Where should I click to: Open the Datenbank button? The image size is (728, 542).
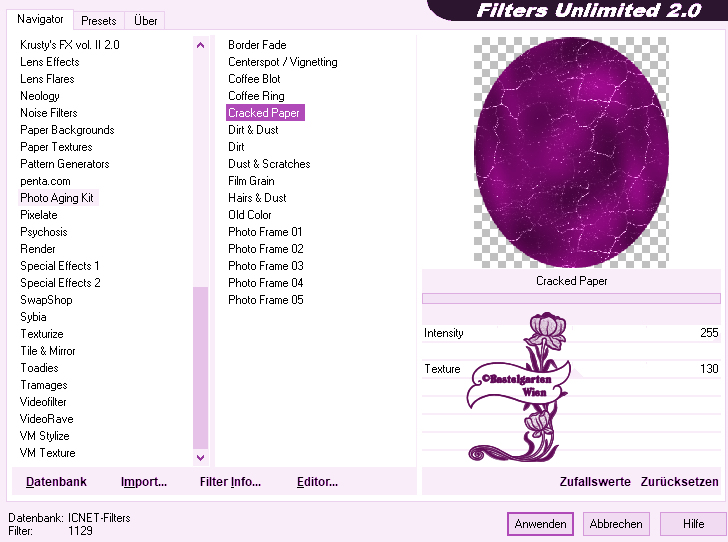pyautogui.click(x=56, y=482)
